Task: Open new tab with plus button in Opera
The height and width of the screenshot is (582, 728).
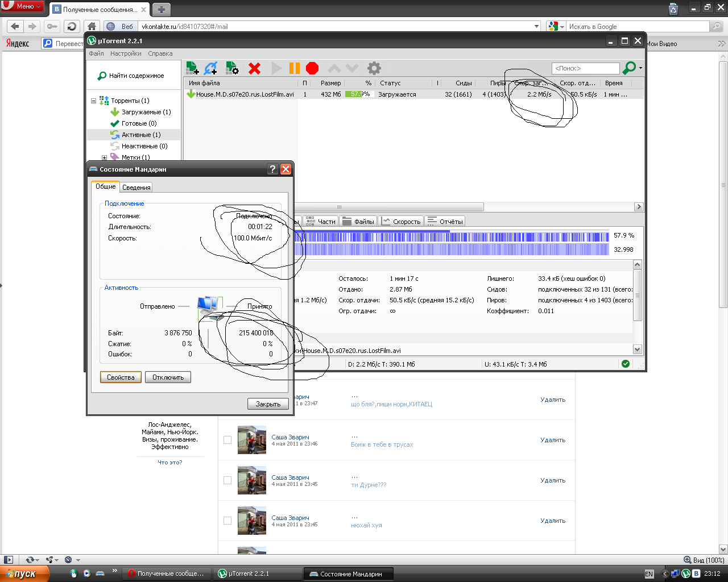Action: click(x=162, y=10)
